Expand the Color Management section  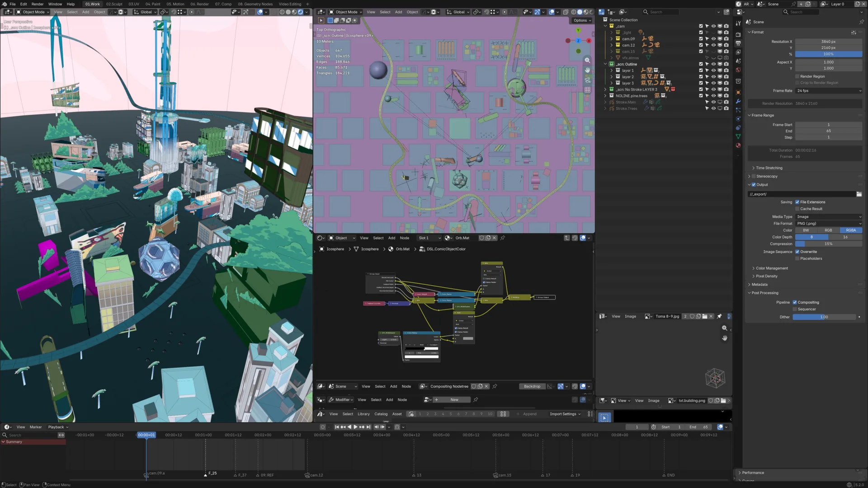771,268
